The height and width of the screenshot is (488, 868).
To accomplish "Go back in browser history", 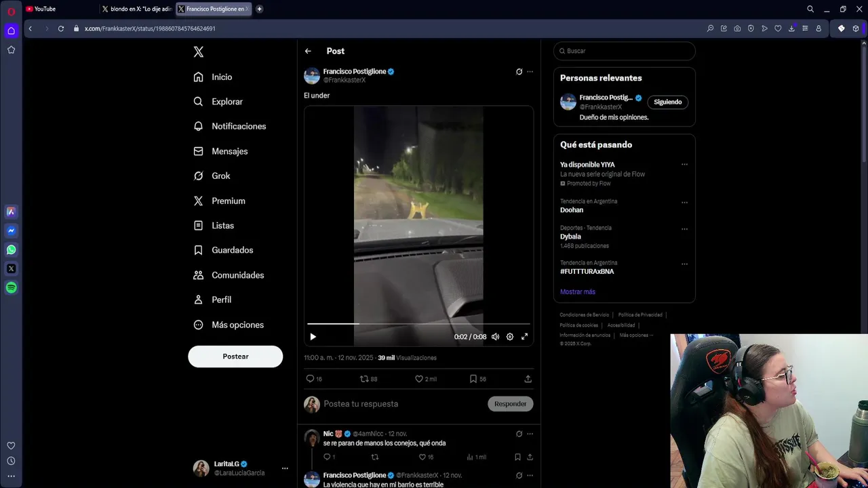I will 30,28.
